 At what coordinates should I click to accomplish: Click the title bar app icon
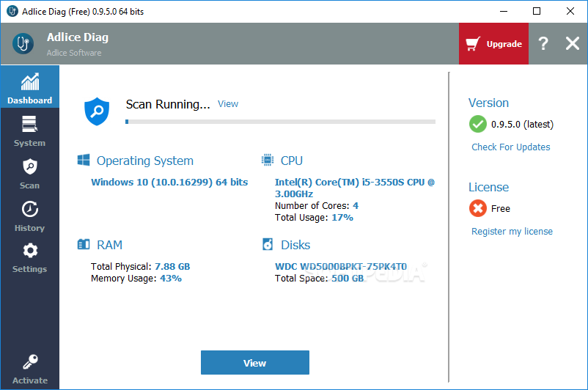tap(12, 11)
